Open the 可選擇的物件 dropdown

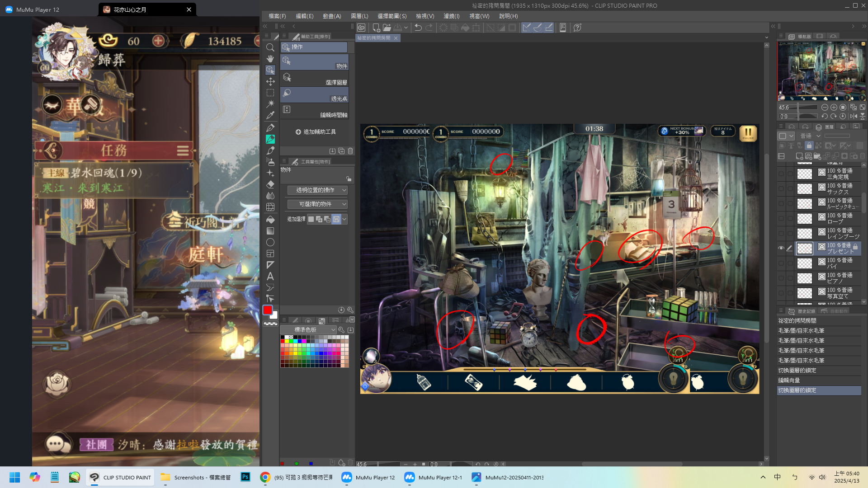(x=317, y=204)
